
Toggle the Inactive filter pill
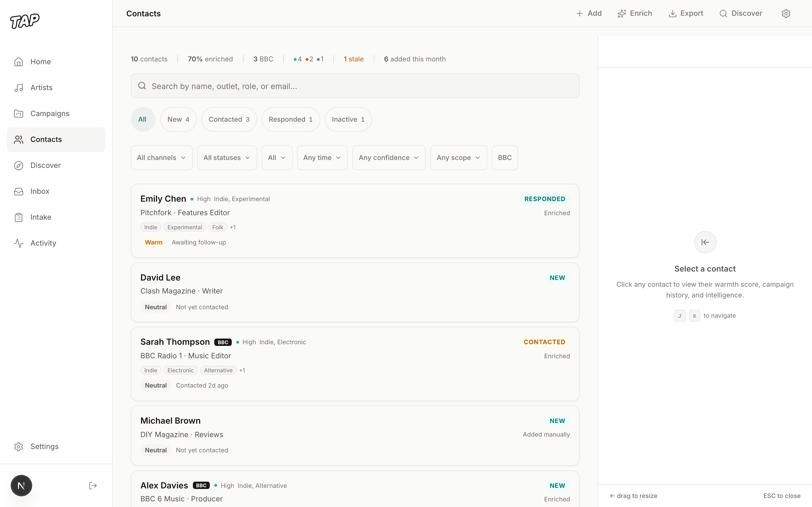[x=348, y=119]
